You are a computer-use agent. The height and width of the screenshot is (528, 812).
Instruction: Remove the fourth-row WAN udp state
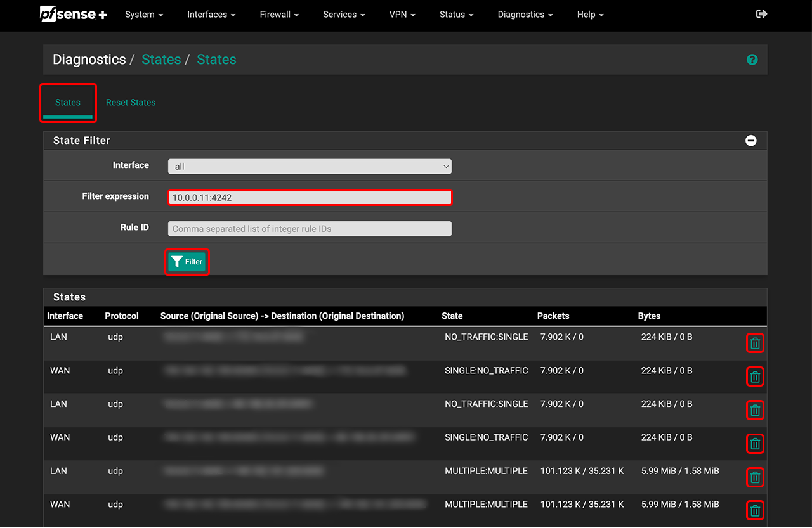click(755, 444)
